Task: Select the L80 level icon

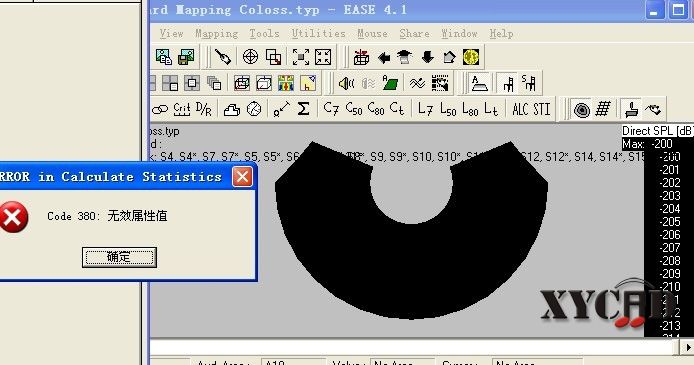Action: click(x=470, y=109)
